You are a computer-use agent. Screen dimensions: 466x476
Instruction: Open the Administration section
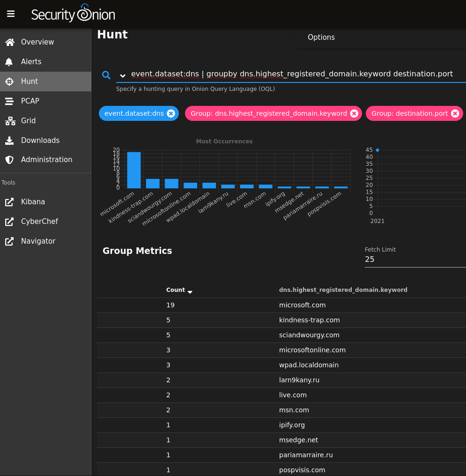coord(45,160)
